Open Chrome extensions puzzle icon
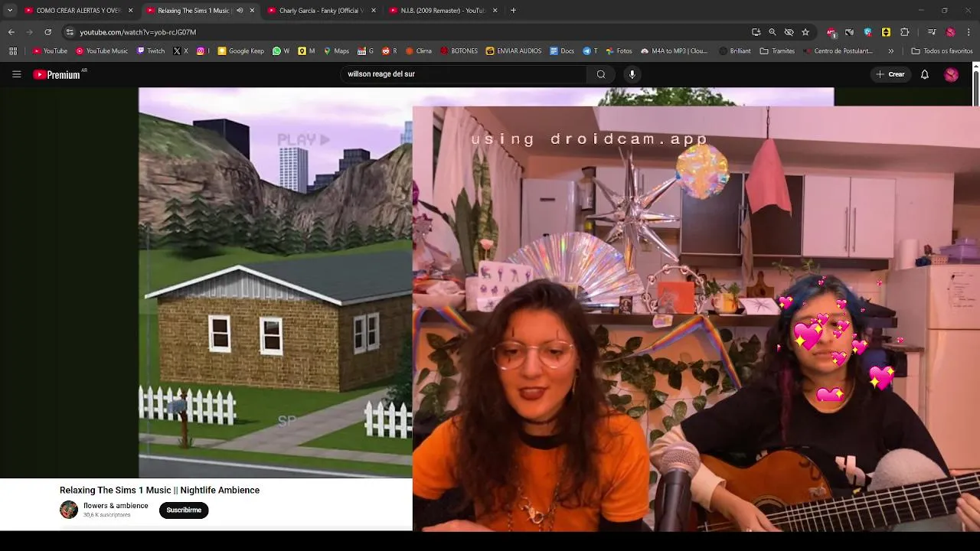Viewport: 980px width, 551px height. [904, 32]
